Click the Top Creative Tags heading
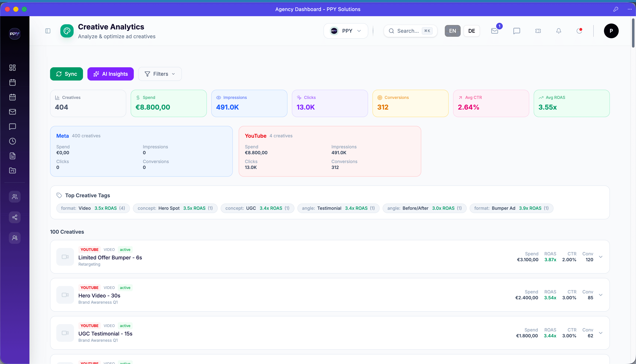Viewport: 636px width, 364px height. click(x=88, y=195)
